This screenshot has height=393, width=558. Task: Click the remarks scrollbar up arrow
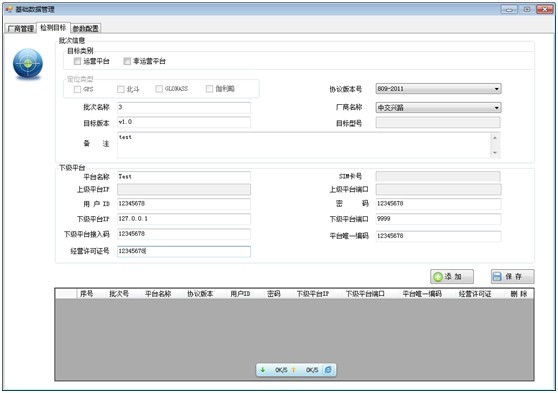pos(495,138)
